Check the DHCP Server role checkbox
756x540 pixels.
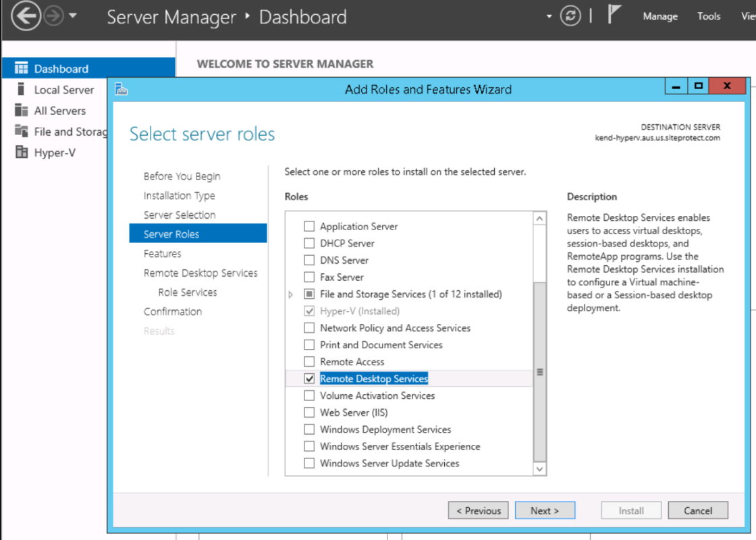(x=309, y=243)
